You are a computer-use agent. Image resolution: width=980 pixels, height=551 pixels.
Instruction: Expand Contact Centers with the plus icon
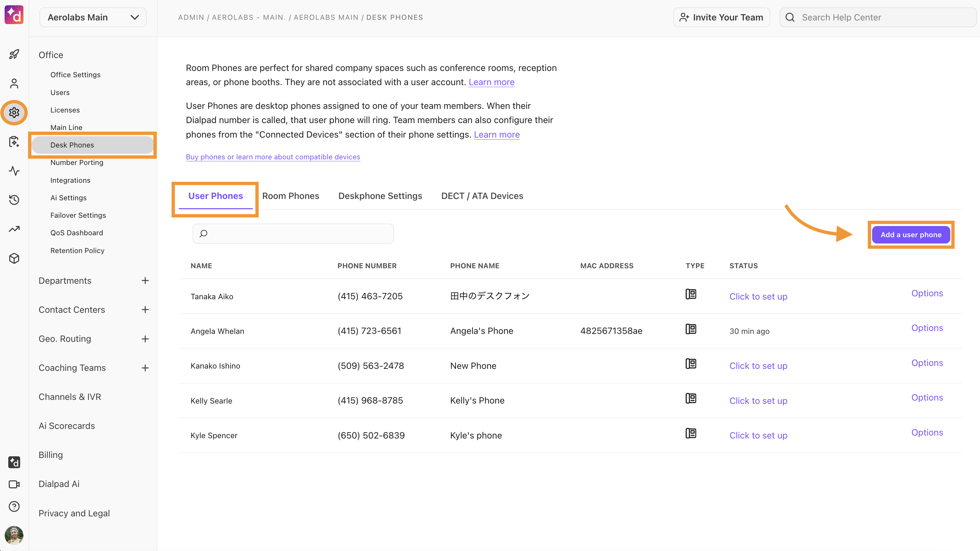(x=145, y=310)
